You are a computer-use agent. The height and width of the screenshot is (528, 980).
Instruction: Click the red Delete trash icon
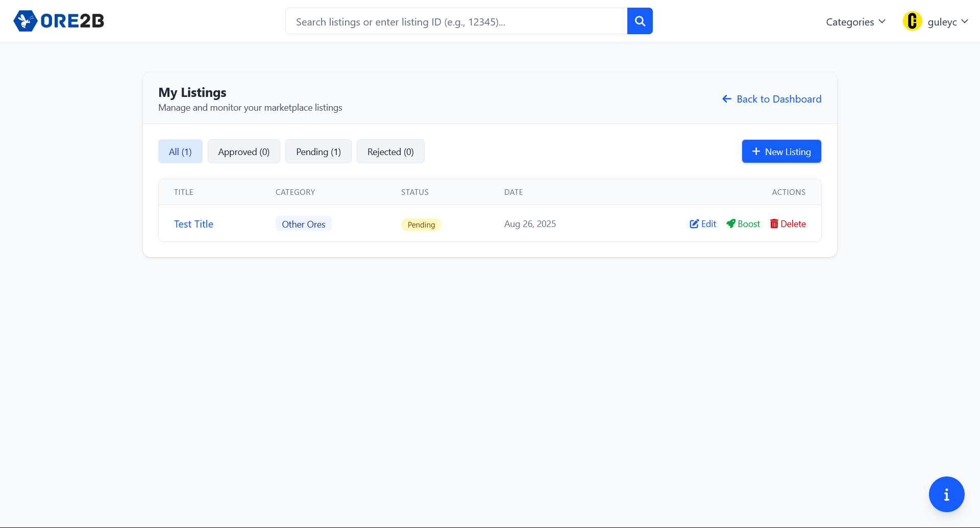[x=774, y=224]
